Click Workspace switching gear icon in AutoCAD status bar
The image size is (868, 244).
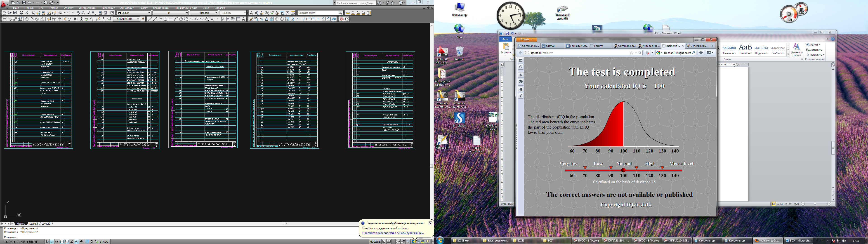pos(398,242)
